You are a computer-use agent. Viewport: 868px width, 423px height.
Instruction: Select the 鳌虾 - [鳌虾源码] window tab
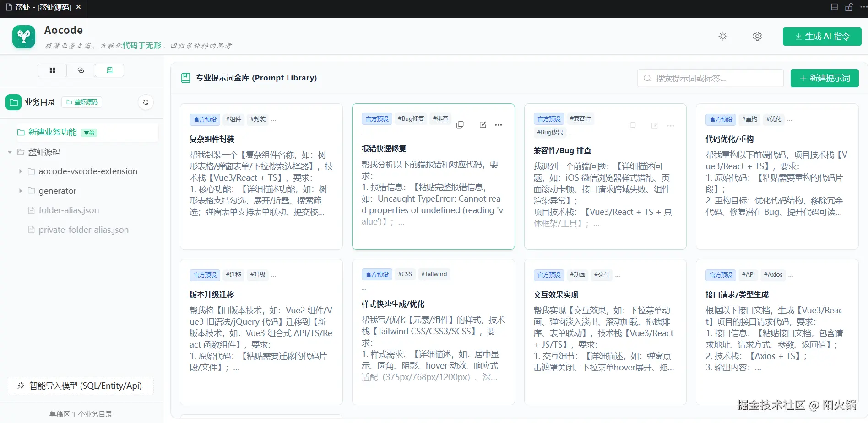[43, 7]
